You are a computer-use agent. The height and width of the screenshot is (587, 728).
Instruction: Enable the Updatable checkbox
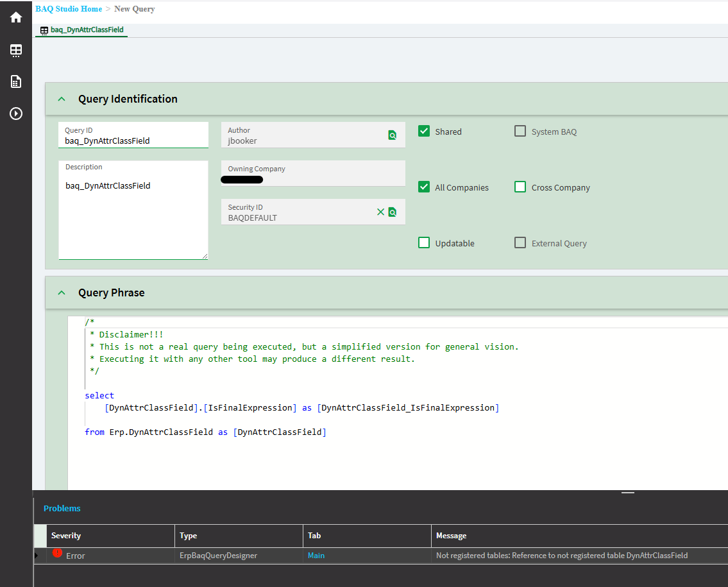click(424, 242)
